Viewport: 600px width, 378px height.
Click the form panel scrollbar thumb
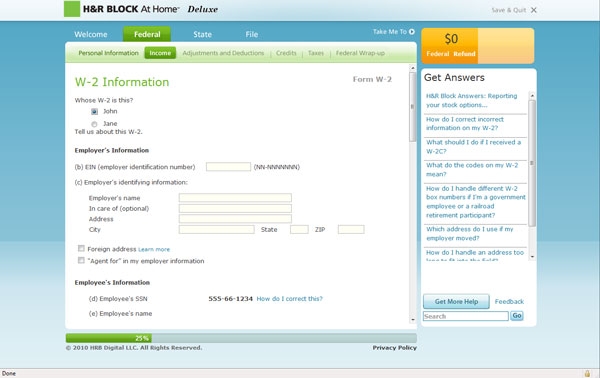[412, 107]
